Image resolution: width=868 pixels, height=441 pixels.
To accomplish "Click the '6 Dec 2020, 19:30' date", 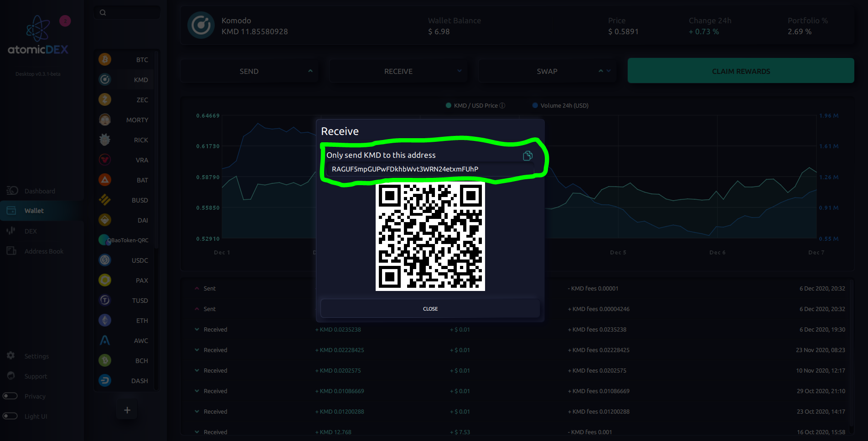I will coord(822,329).
